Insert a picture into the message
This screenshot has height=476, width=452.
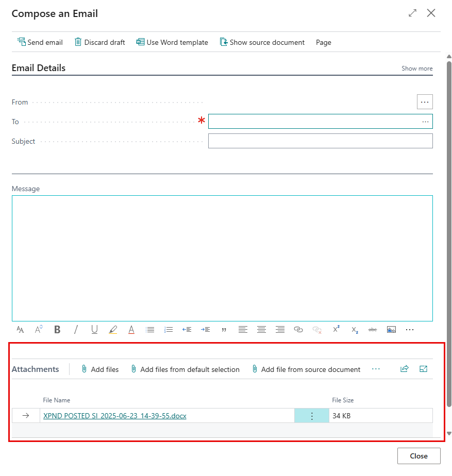point(391,330)
